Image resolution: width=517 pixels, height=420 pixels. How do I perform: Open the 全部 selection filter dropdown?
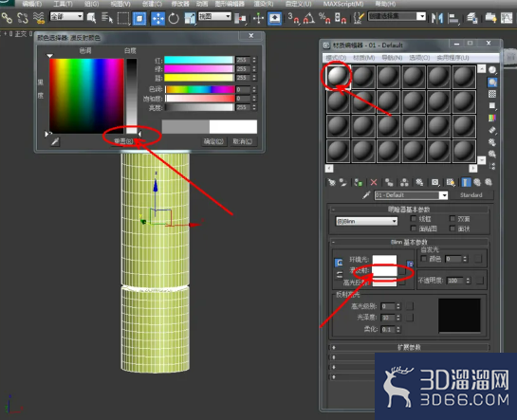pyautogui.click(x=66, y=16)
